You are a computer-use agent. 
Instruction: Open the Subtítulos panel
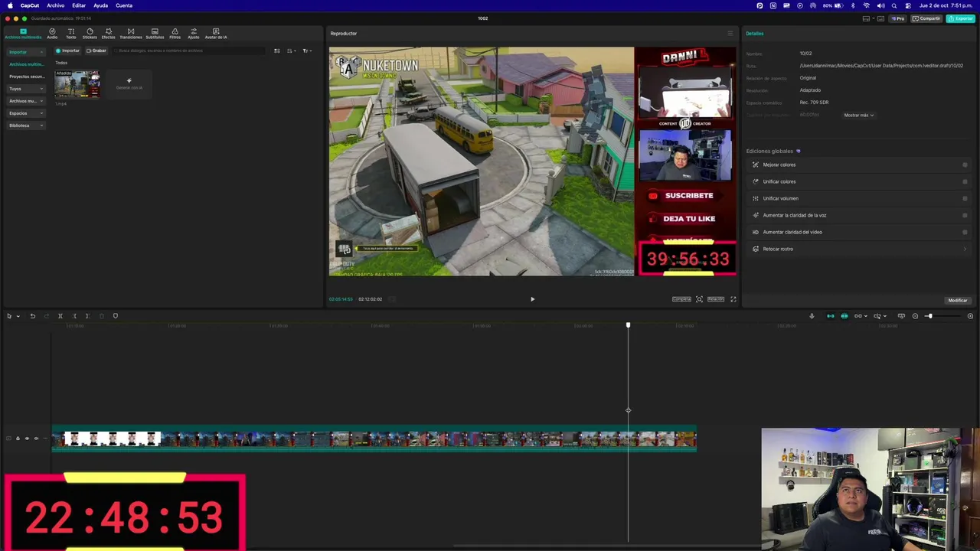(155, 34)
